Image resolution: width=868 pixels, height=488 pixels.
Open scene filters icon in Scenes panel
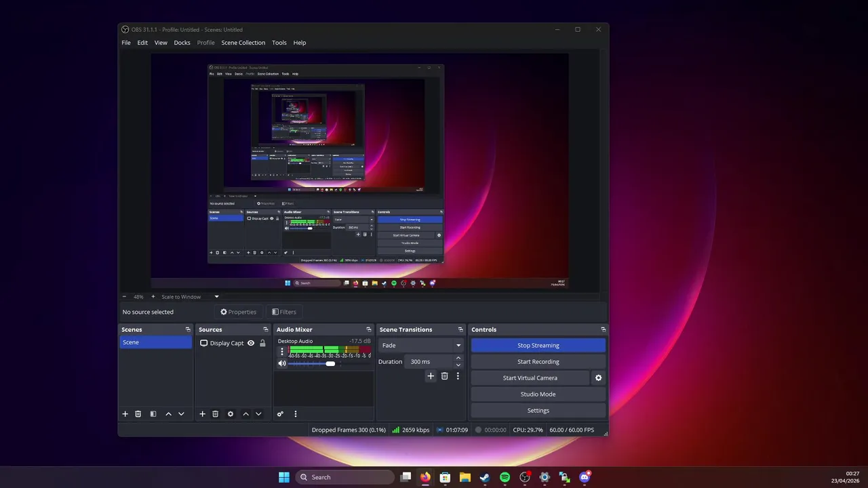click(153, 414)
